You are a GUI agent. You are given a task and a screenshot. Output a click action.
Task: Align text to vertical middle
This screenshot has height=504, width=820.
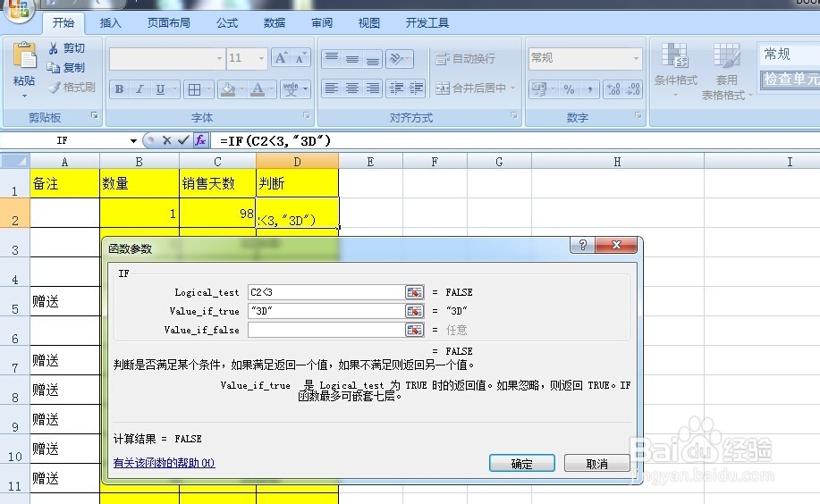coord(352,59)
